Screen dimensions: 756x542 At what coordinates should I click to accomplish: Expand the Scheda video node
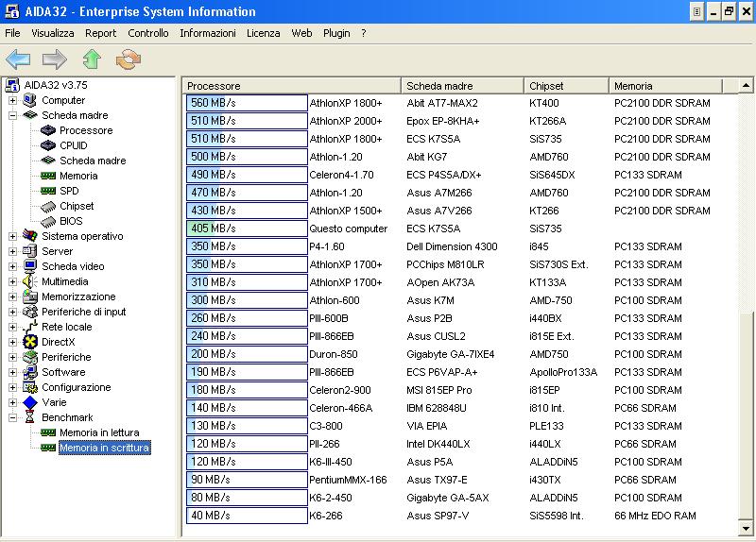pos(12,266)
